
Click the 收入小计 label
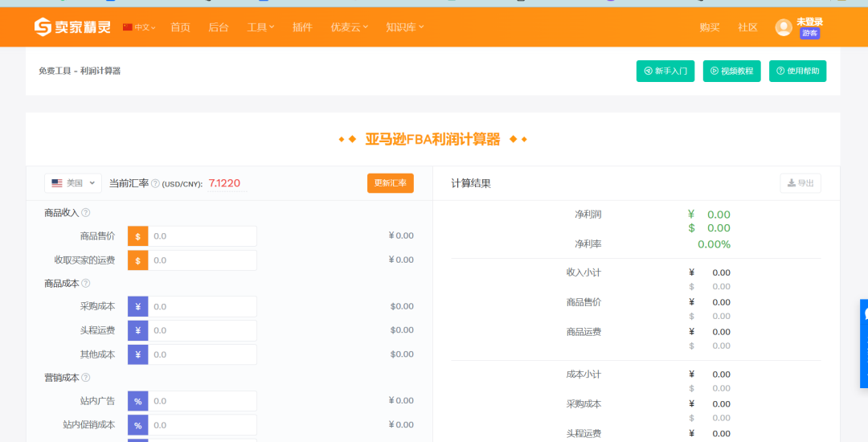pyautogui.click(x=583, y=272)
